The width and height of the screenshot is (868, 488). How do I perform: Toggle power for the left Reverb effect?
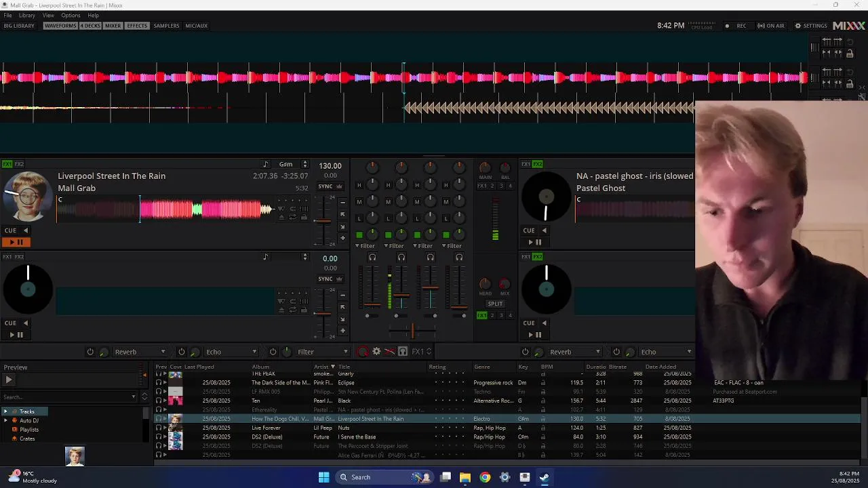pos(90,352)
